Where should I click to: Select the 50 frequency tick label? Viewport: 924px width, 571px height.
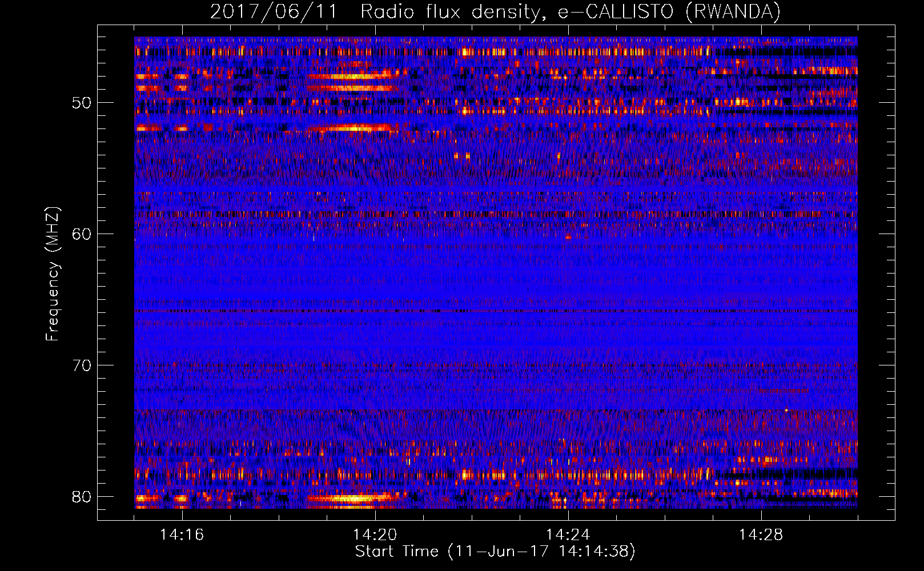82,103
